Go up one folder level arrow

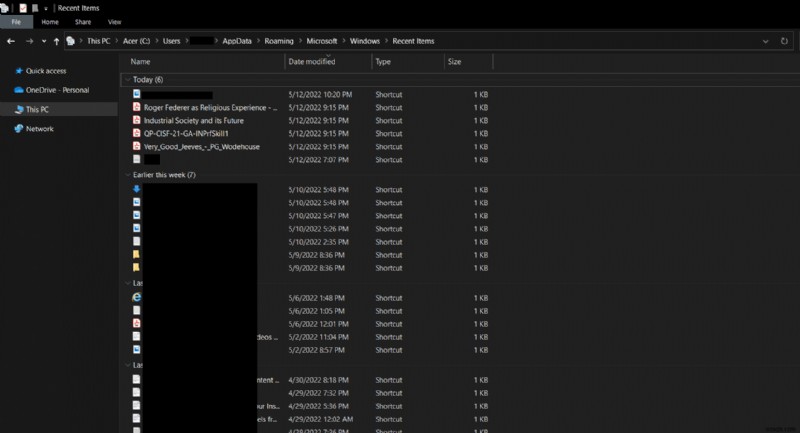(56, 41)
